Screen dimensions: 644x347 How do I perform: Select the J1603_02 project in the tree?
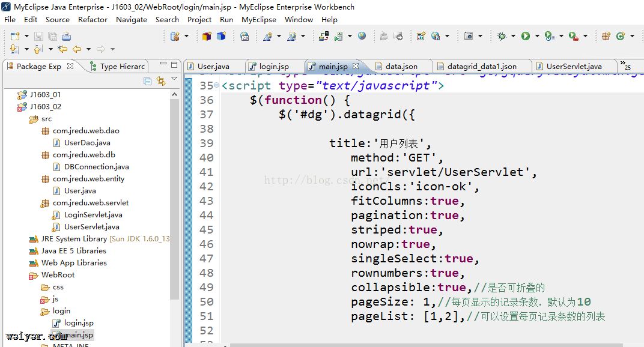[45, 107]
